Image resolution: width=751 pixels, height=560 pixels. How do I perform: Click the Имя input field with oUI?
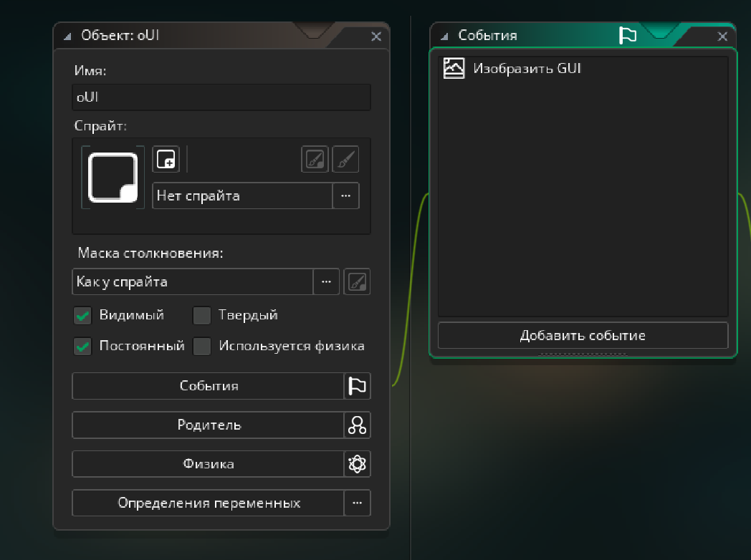(x=221, y=97)
